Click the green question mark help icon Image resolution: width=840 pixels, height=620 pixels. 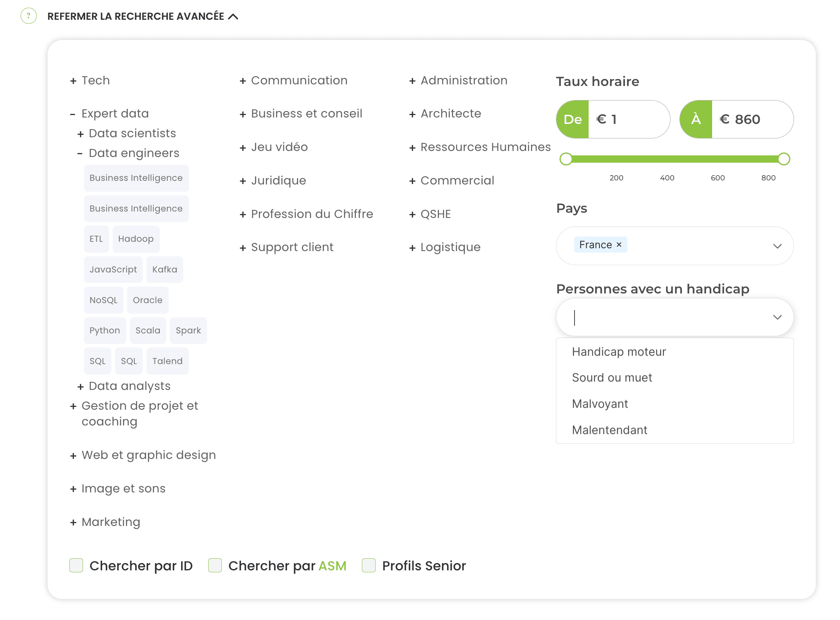[29, 16]
